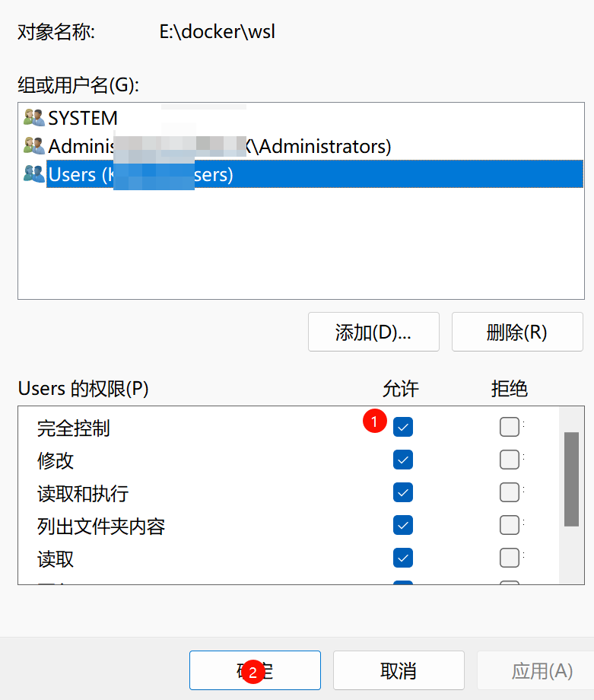The height and width of the screenshot is (700, 594).
Task: Click the 添加(D)... button
Action: (x=373, y=332)
